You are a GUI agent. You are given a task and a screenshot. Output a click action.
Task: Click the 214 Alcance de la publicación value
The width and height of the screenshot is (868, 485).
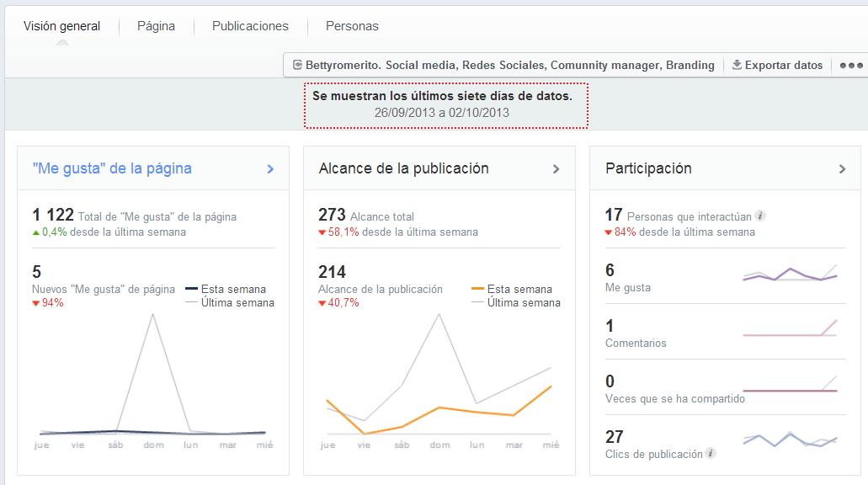(x=332, y=272)
